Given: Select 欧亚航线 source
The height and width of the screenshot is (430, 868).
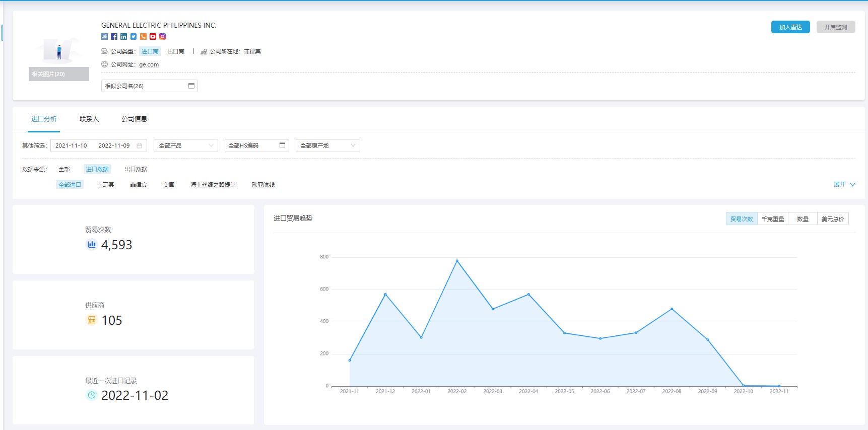Looking at the screenshot, I should (263, 185).
